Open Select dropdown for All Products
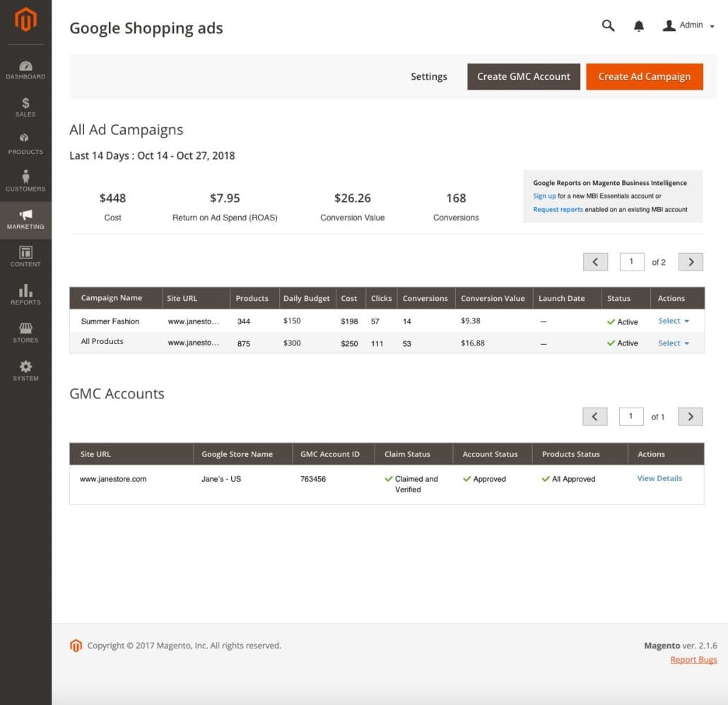This screenshot has height=705, width=728. click(x=673, y=343)
